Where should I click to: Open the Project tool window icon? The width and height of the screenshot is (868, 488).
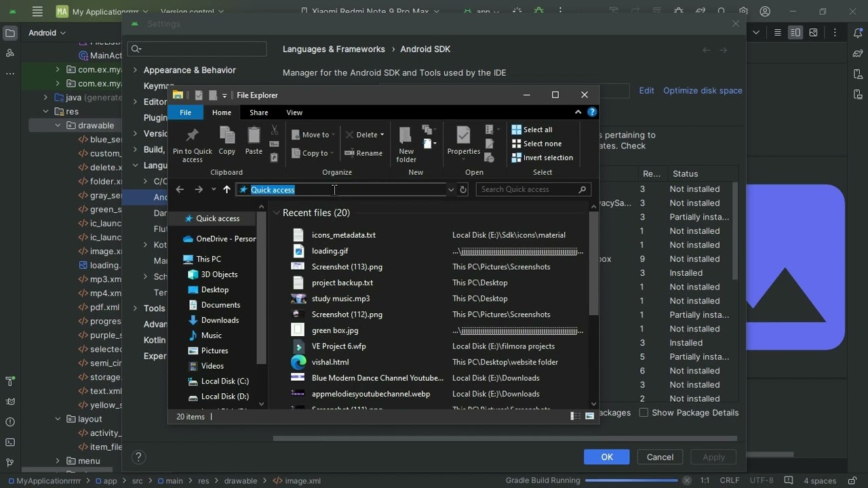click(x=9, y=33)
